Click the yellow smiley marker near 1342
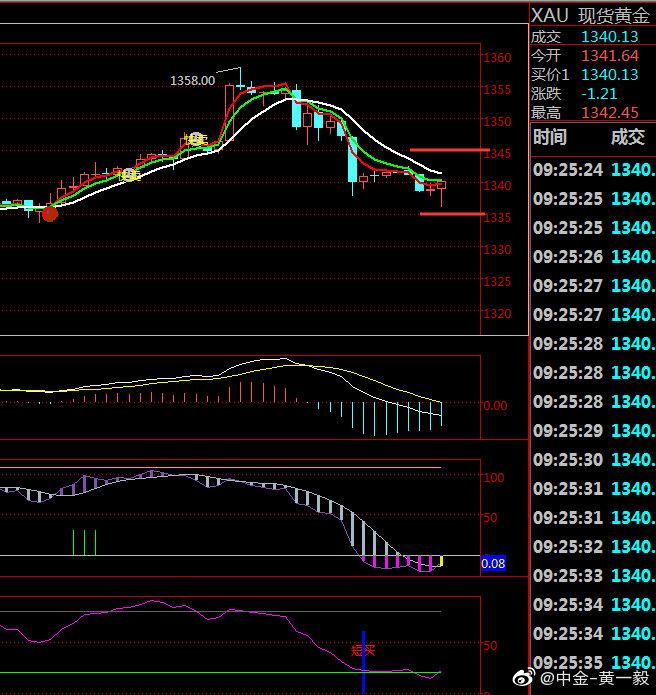The width and height of the screenshot is (656, 695). coord(129,175)
